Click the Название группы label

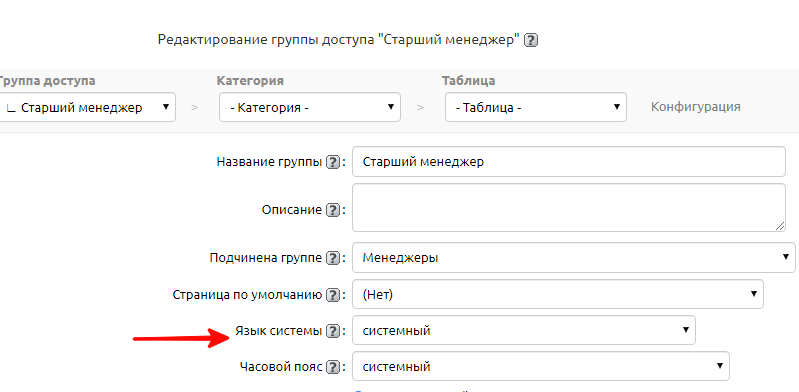tap(270, 162)
